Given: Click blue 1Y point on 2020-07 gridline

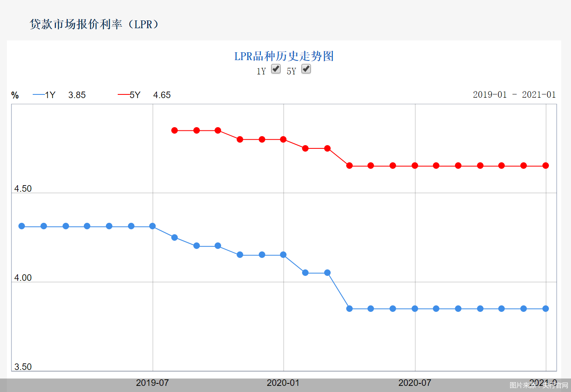Looking at the screenshot, I should click(415, 309).
